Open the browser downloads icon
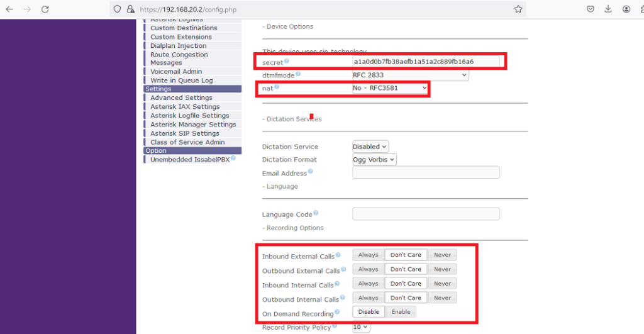Screen dimensions: 644x334 coord(608,9)
